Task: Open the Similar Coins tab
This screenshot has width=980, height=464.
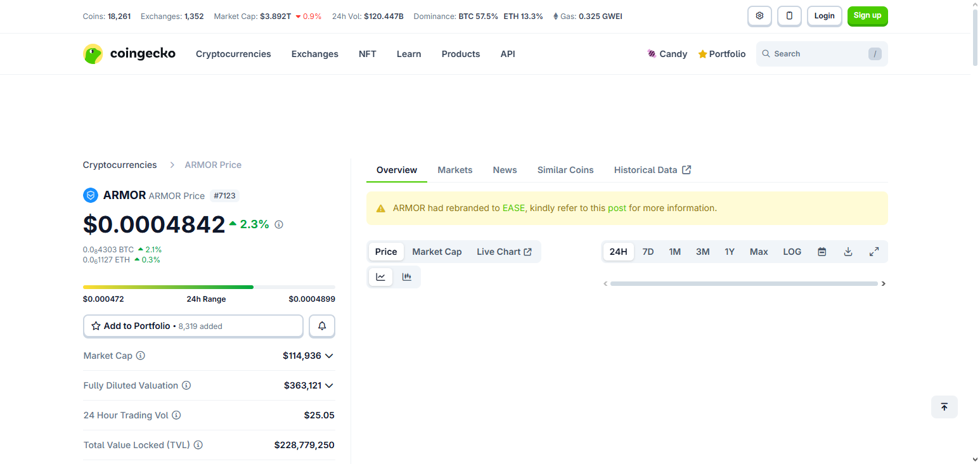Action: [565, 169]
